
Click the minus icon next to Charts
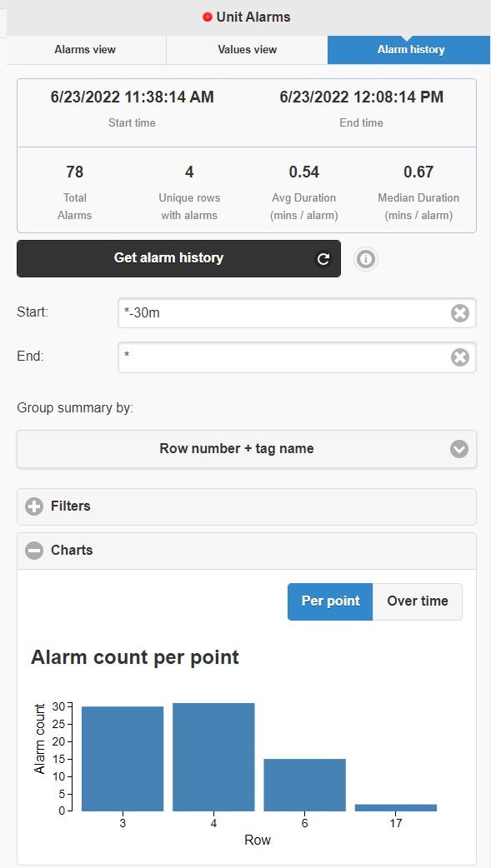tap(34, 551)
